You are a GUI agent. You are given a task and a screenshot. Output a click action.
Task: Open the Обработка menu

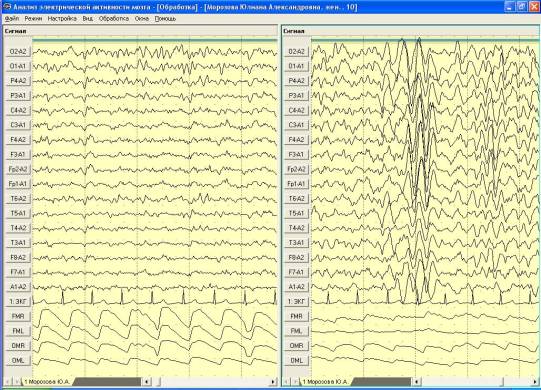tap(114, 19)
